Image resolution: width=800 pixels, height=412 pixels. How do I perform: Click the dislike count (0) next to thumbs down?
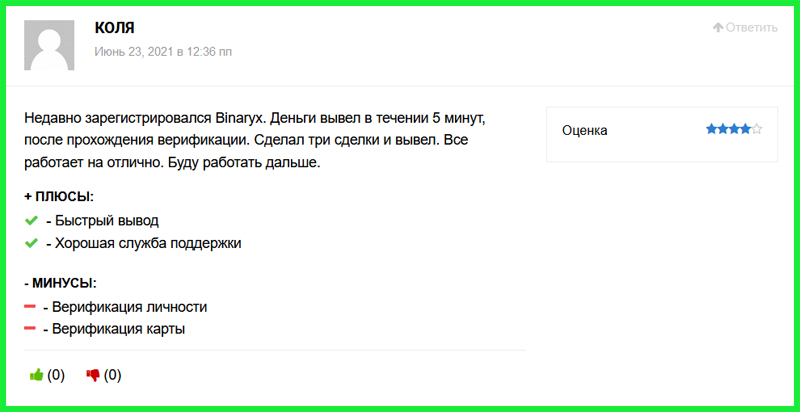[x=112, y=376]
